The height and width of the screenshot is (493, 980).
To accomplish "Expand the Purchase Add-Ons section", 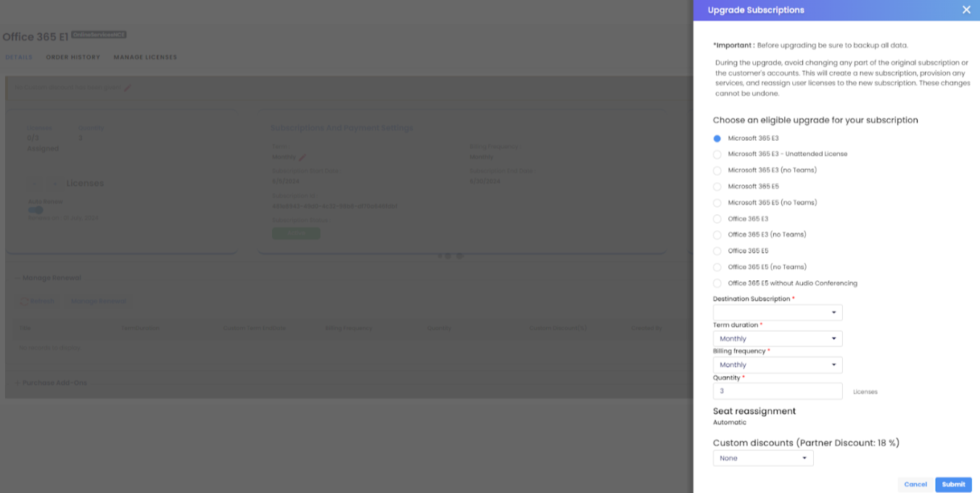I will click(51, 383).
